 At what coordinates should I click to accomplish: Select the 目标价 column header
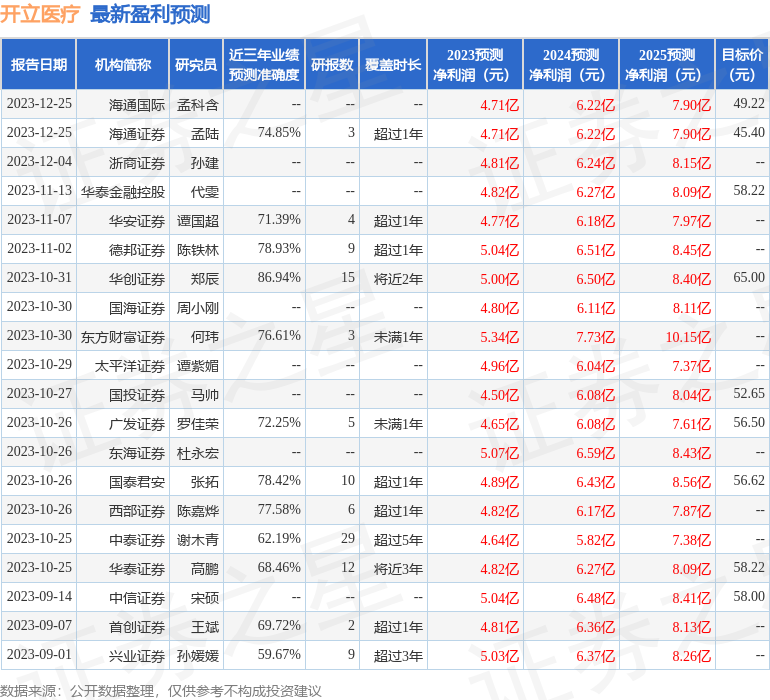(x=742, y=64)
